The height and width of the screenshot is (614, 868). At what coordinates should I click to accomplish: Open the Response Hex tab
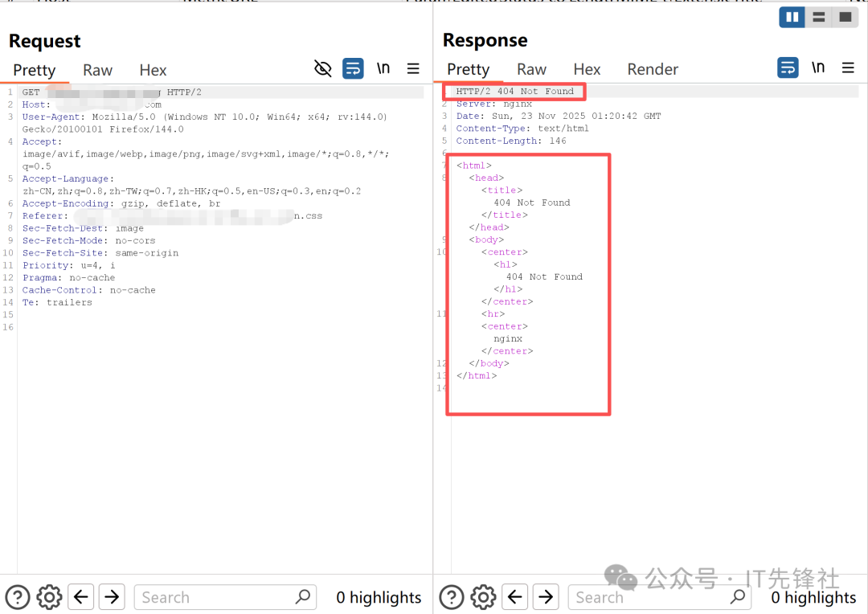pos(587,69)
